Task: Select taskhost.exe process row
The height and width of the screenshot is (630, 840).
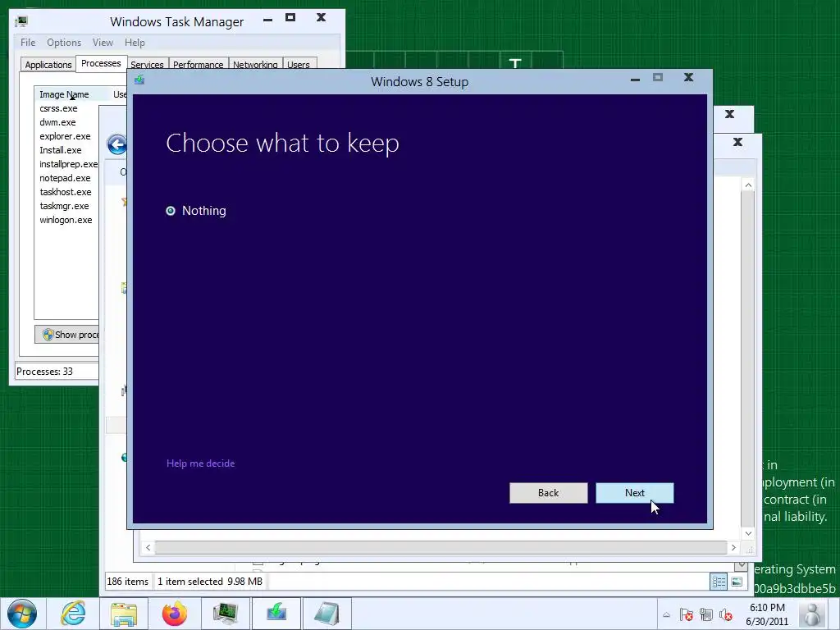Action: click(x=66, y=192)
